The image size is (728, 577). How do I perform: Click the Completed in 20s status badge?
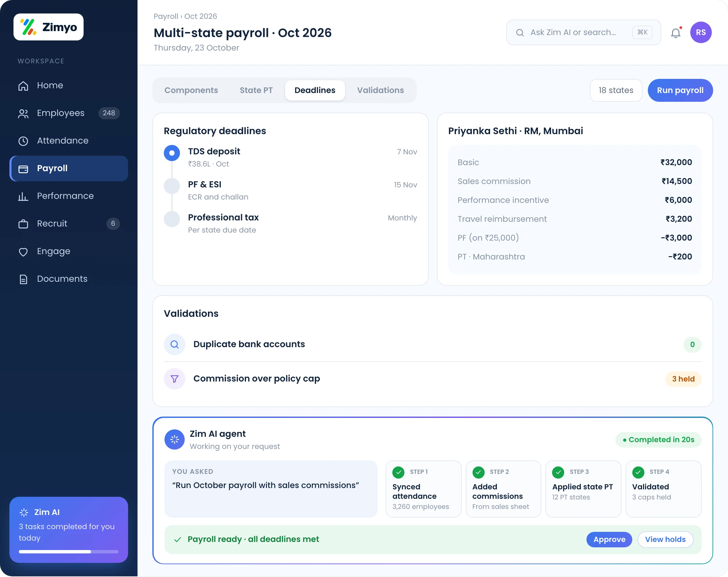click(658, 439)
